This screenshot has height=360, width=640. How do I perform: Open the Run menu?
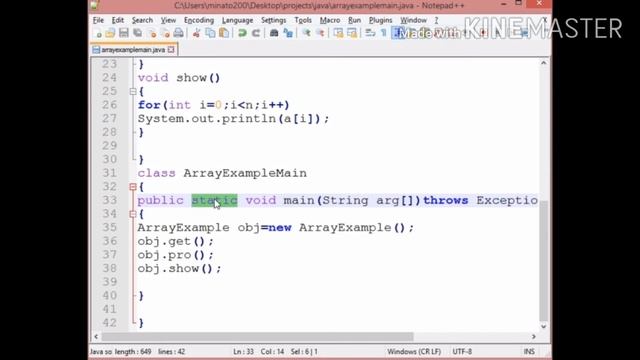354,20
